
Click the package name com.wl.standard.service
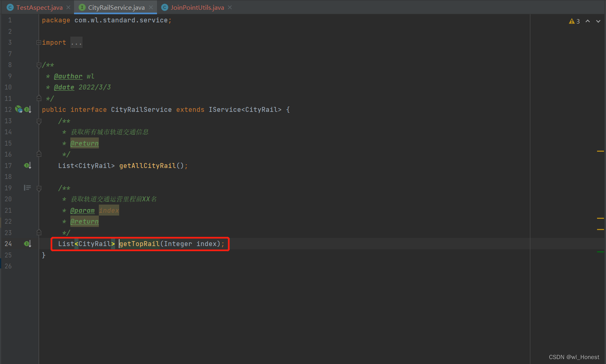point(121,20)
